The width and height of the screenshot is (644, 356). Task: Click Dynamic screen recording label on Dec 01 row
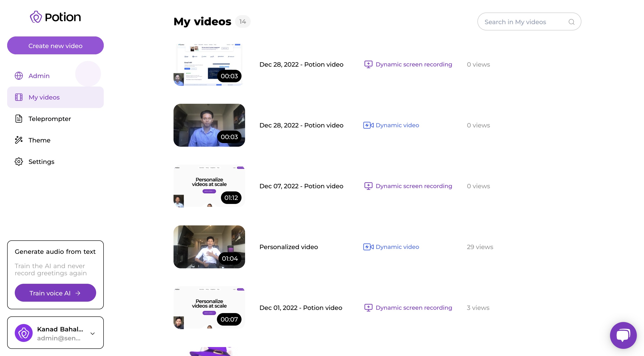coord(414,308)
